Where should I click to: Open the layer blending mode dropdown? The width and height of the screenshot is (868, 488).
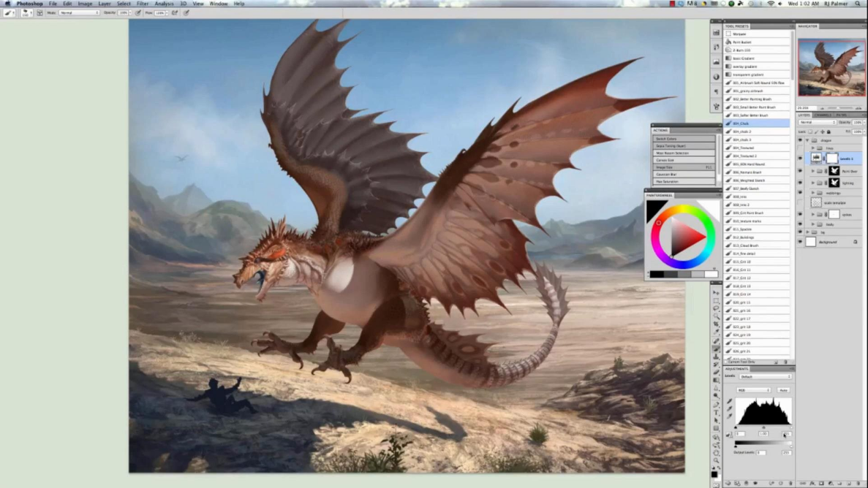(815, 122)
